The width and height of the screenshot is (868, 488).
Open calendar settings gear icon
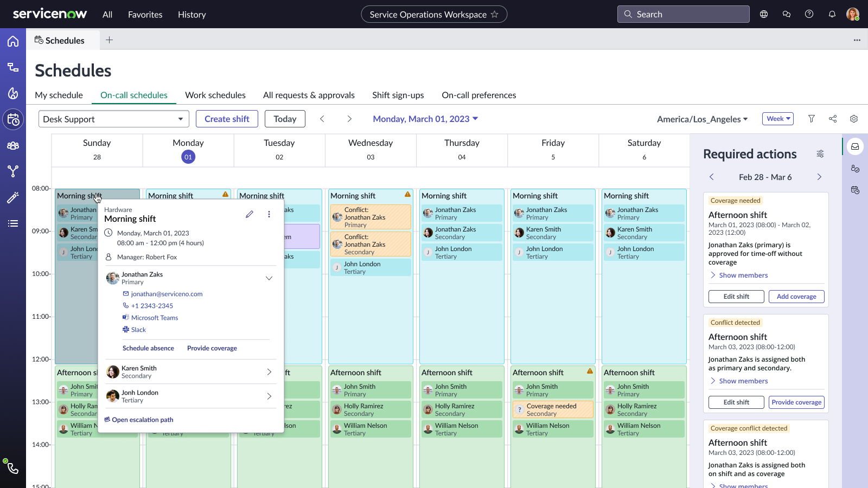(854, 119)
